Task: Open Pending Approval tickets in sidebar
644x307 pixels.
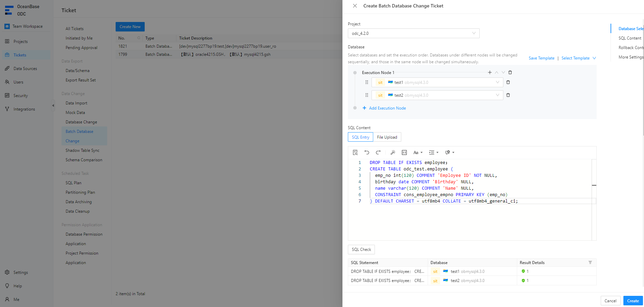Action: pyautogui.click(x=81, y=48)
